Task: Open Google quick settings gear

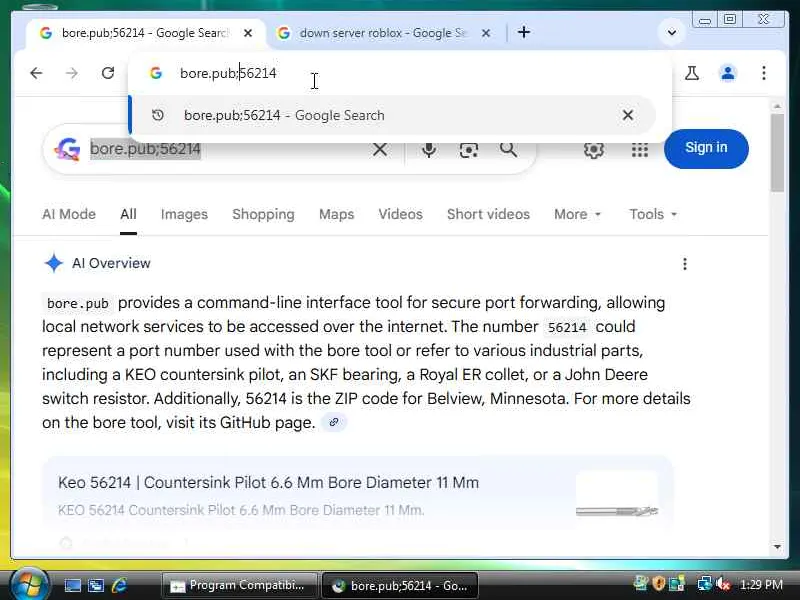Action: pos(594,149)
